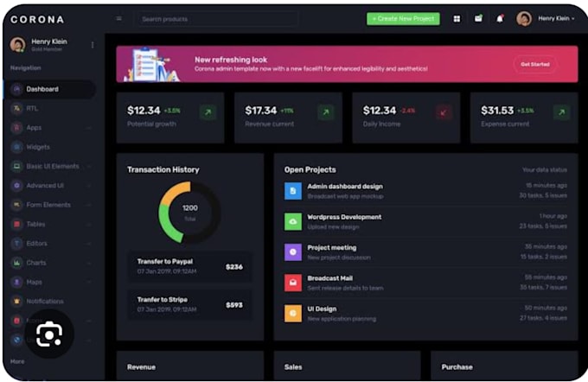Click the up arrow icon on Potential growth card
588x382 pixels.
[x=208, y=112]
